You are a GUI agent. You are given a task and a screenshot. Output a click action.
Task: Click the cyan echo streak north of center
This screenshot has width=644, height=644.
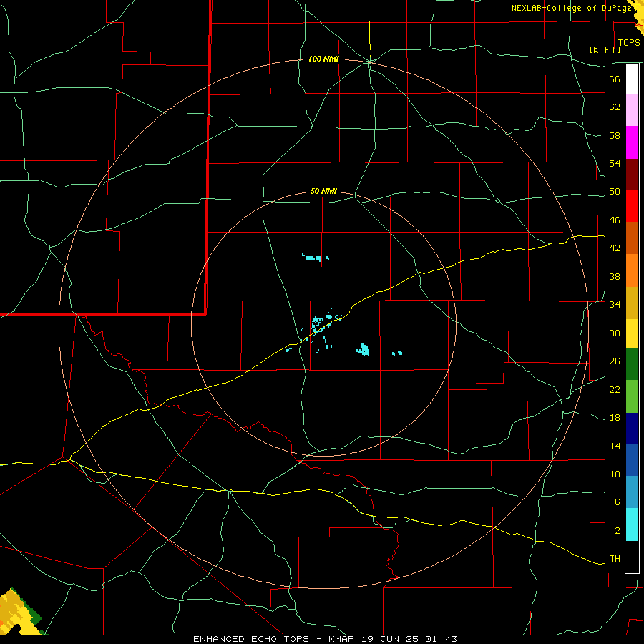[x=315, y=258]
